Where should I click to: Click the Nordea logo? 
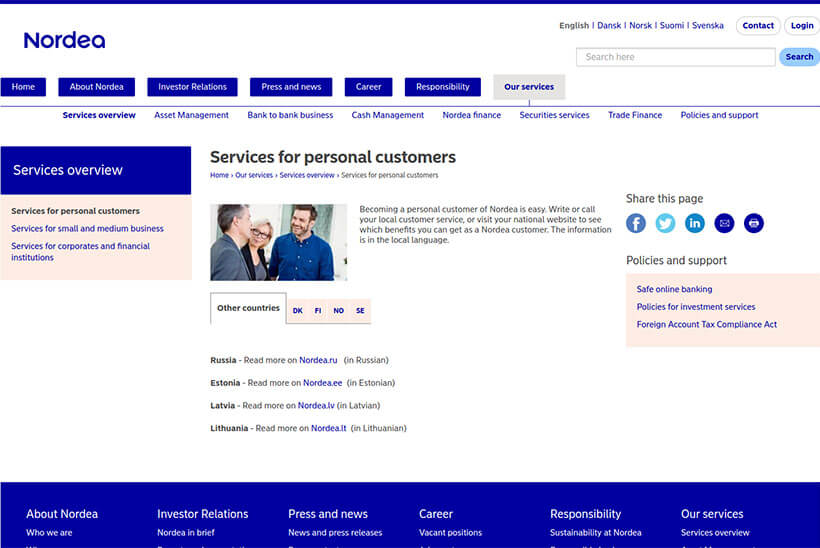pyautogui.click(x=64, y=40)
